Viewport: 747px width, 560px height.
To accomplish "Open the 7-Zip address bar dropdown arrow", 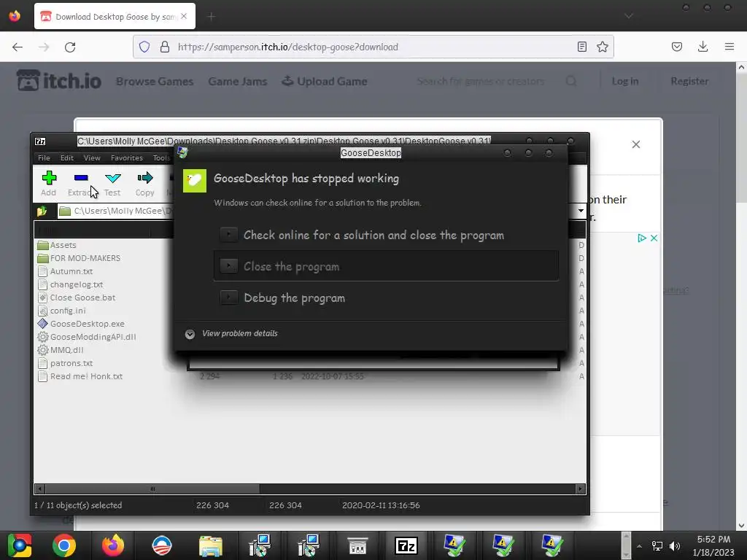I will (x=581, y=211).
